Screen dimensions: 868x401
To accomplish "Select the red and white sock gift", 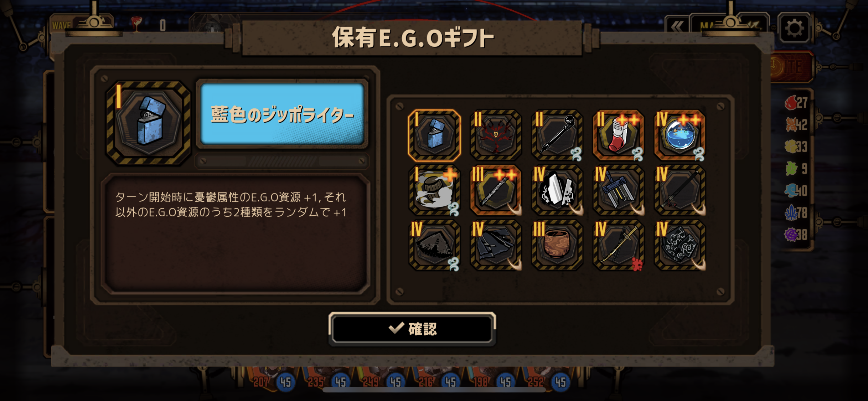I will (x=618, y=135).
